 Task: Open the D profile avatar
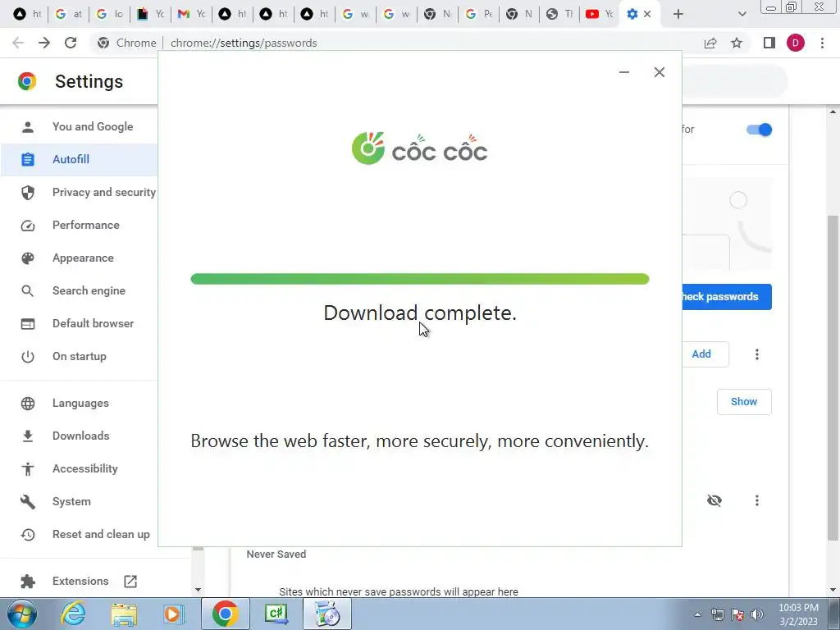[796, 43]
